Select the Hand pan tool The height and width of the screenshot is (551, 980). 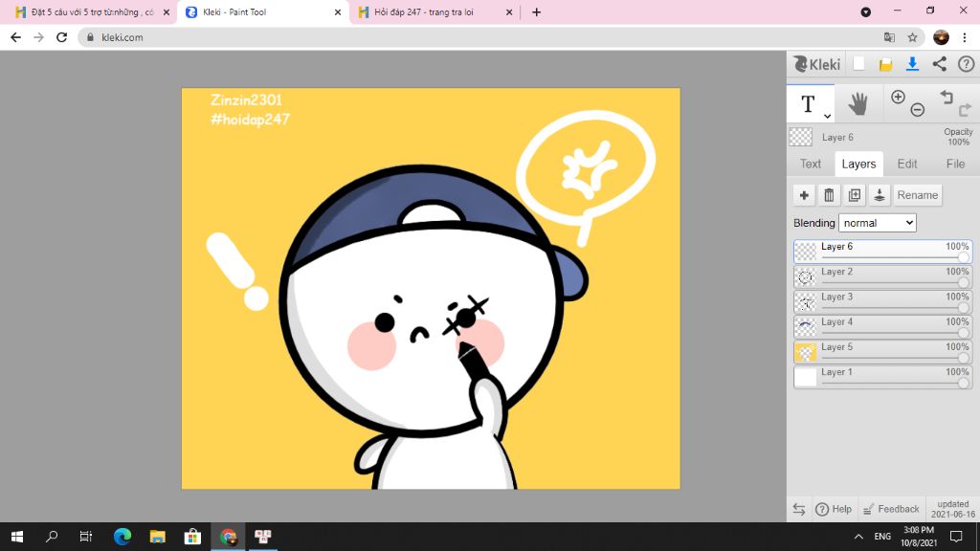pyautogui.click(x=858, y=103)
